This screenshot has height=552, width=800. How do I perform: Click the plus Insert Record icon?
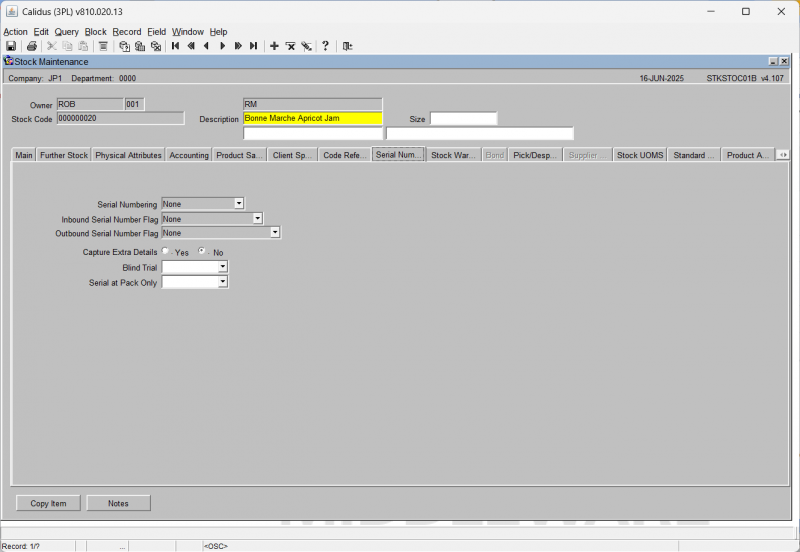(274, 46)
